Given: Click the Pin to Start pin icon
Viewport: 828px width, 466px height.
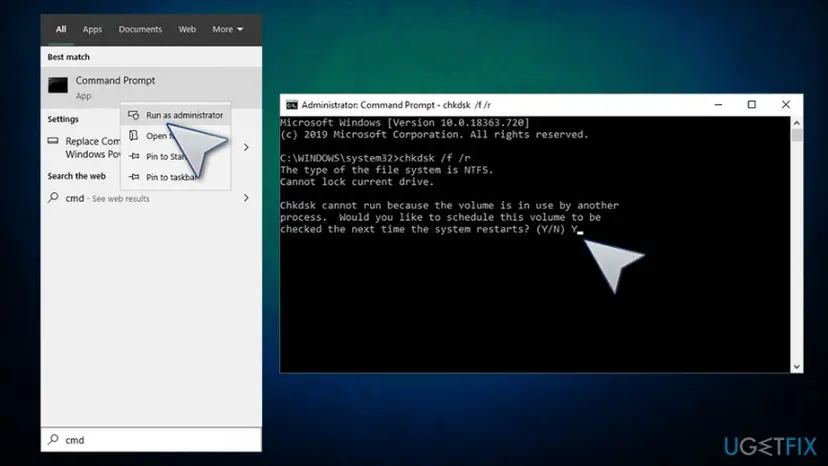Looking at the screenshot, I should [134, 156].
